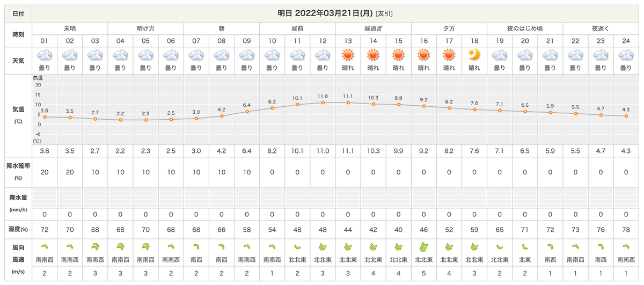Image resolution: width=644 pixels, height=285 pixels.
Task: Click the temperature cell 11.0 below the chart
Action: [323, 151]
